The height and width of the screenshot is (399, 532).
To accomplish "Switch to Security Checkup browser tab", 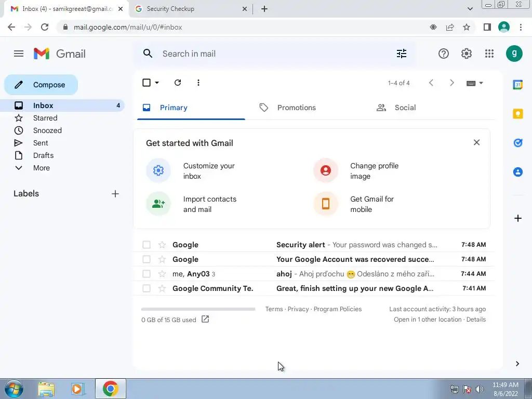I will point(191,9).
